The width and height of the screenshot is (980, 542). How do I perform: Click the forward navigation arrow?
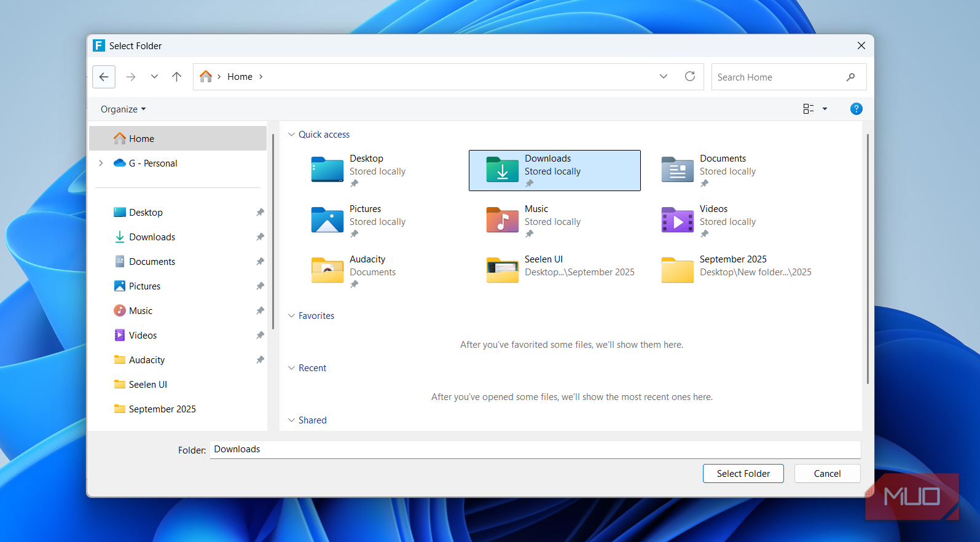point(131,77)
